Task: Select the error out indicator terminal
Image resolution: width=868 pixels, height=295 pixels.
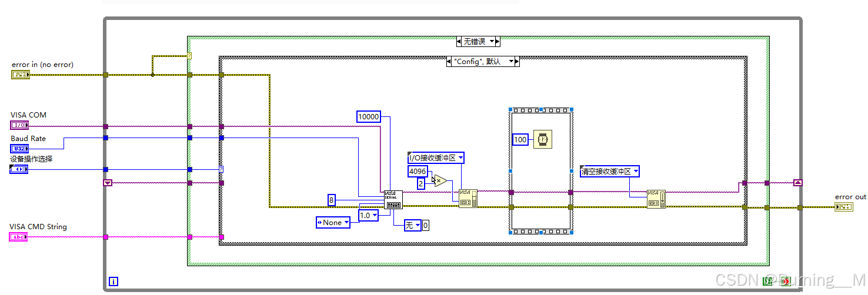Action: tap(844, 207)
